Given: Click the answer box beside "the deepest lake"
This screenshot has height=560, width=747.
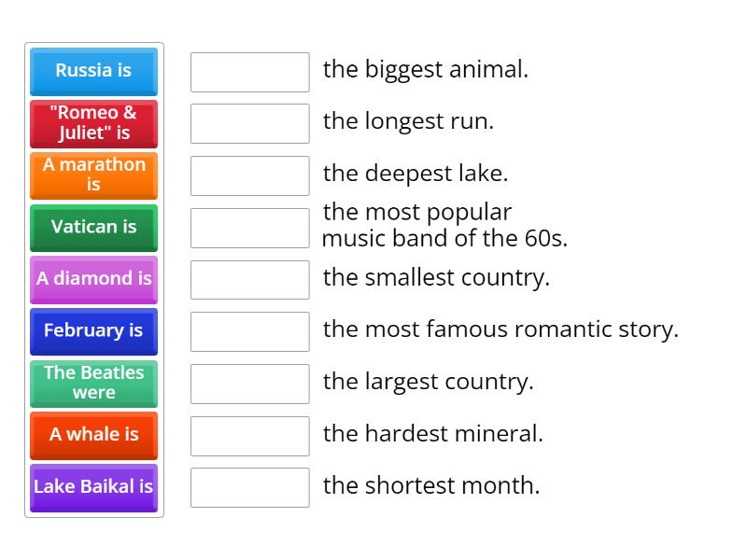Looking at the screenshot, I should click(x=249, y=174).
